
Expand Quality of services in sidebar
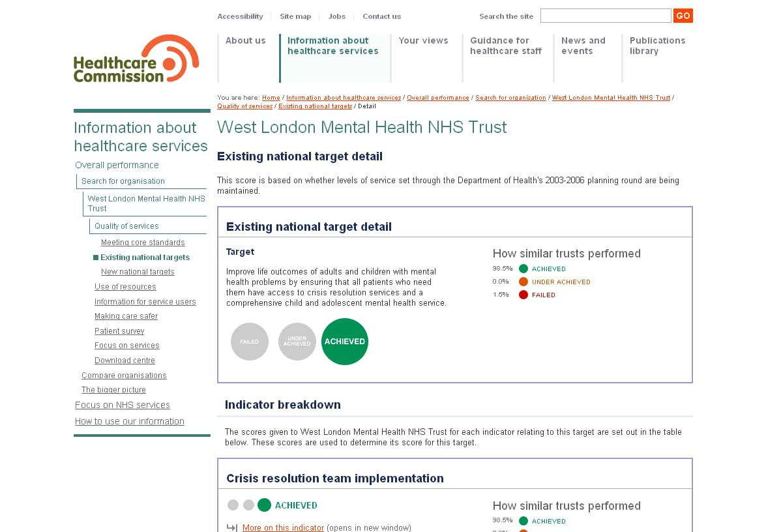pyautogui.click(x=126, y=226)
